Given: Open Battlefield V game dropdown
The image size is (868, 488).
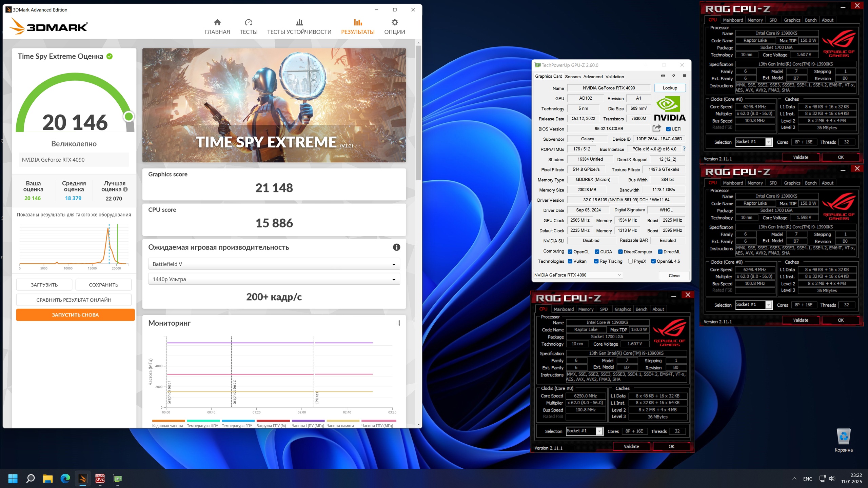Looking at the screenshot, I should (x=274, y=264).
